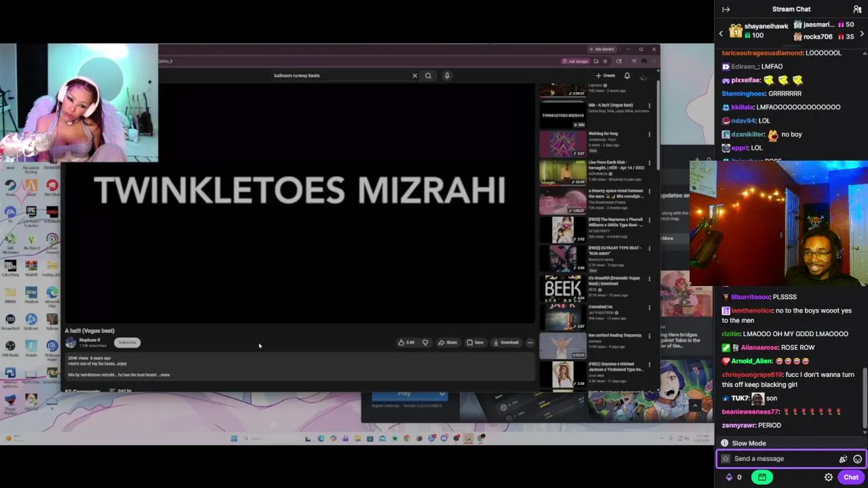Open menu for OUTKAST TYPE BEAT video
This screenshot has height=488, width=868.
point(649,249)
